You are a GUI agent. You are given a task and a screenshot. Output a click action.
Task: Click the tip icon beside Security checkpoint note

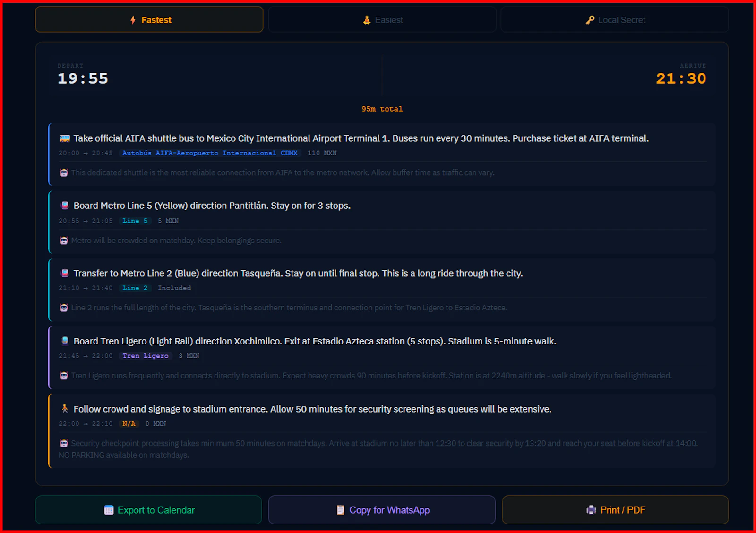point(64,443)
